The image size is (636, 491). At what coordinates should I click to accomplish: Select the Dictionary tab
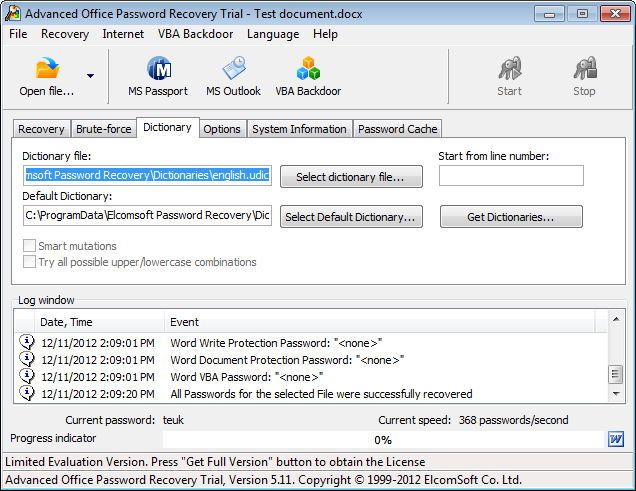click(x=168, y=127)
